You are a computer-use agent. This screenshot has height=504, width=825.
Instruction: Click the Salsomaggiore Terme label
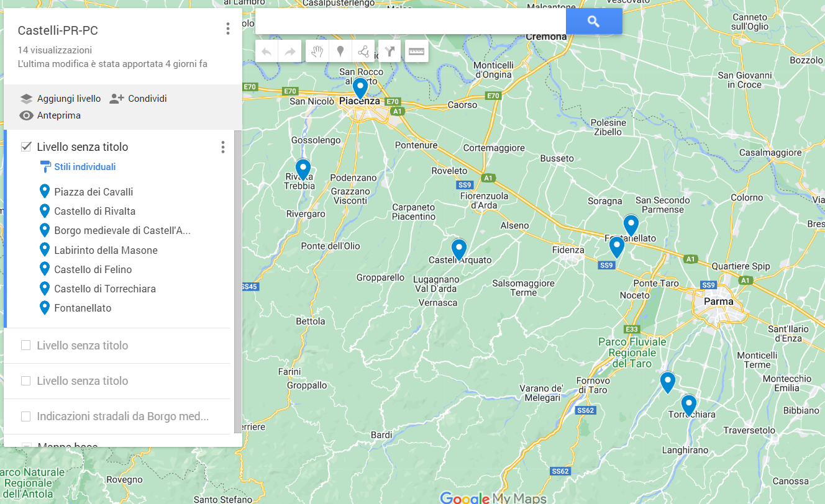click(x=523, y=288)
